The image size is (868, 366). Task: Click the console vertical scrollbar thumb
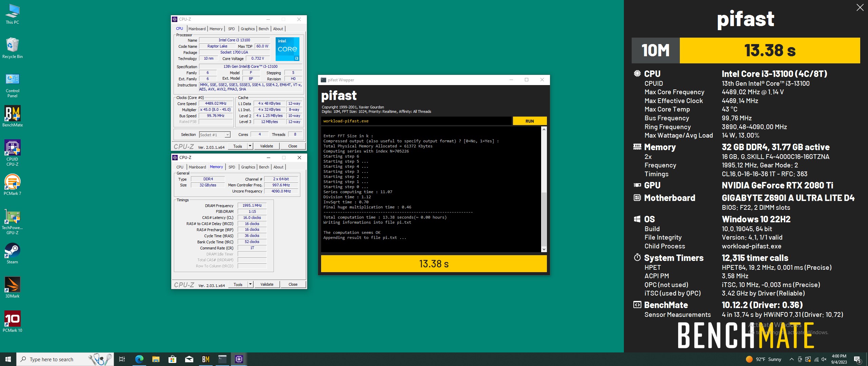544,219
